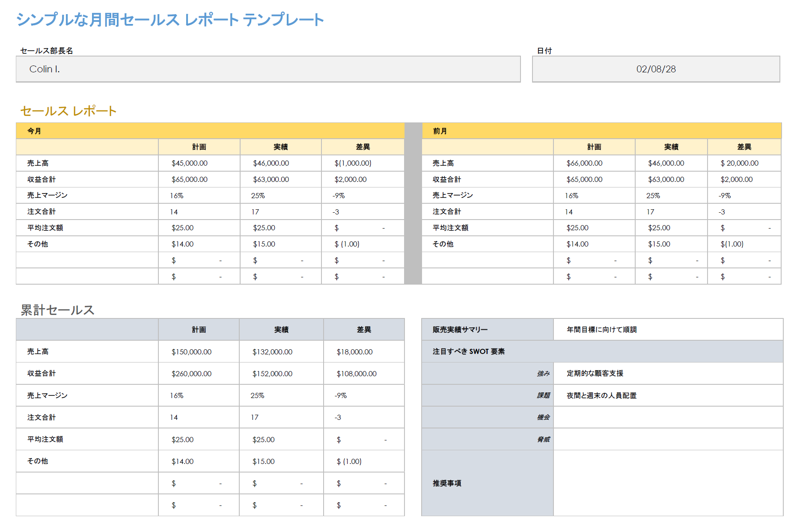797x532 pixels.
Task: Click the 推奨事項 label cell
Action: coord(488,483)
